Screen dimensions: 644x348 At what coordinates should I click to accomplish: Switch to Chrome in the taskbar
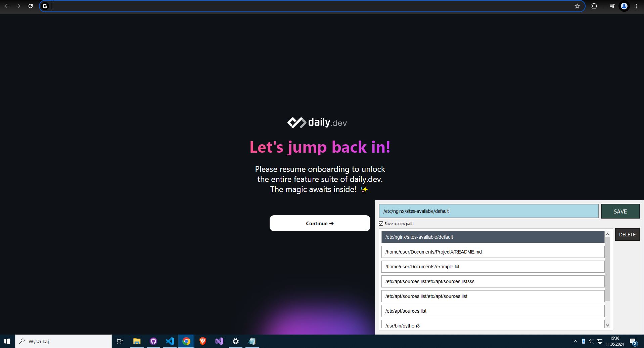(186, 341)
